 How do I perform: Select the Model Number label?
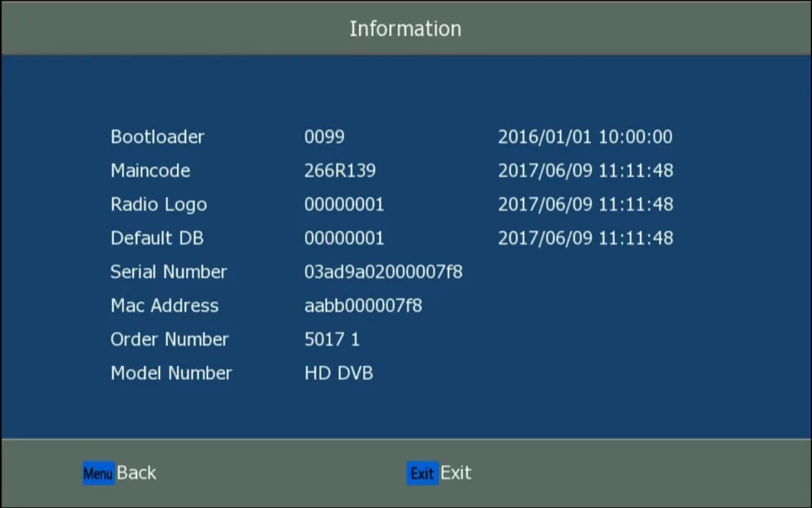point(171,373)
